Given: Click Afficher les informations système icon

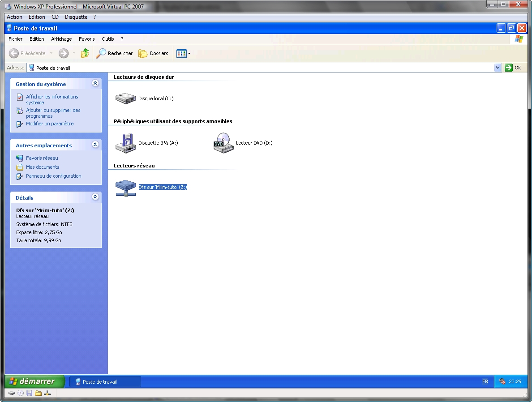Looking at the screenshot, I should [20, 97].
